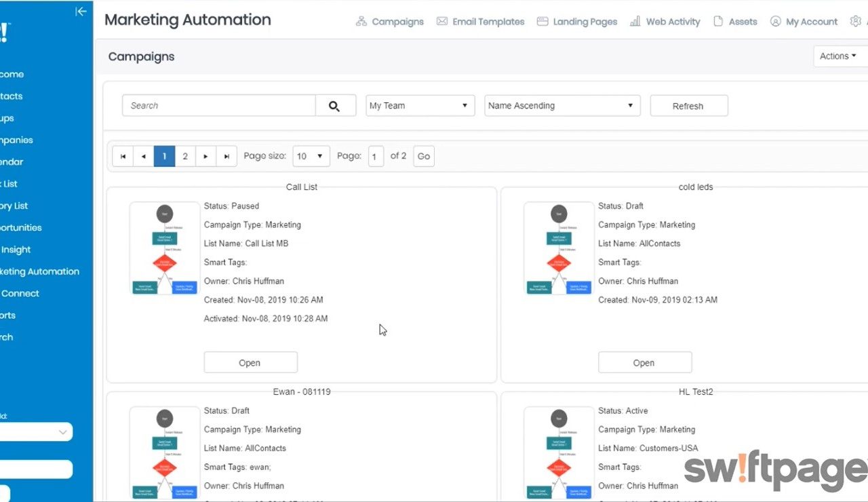Screen dimensions: 868x502
Task: Open the My Team filter dropdown
Action: (420, 106)
